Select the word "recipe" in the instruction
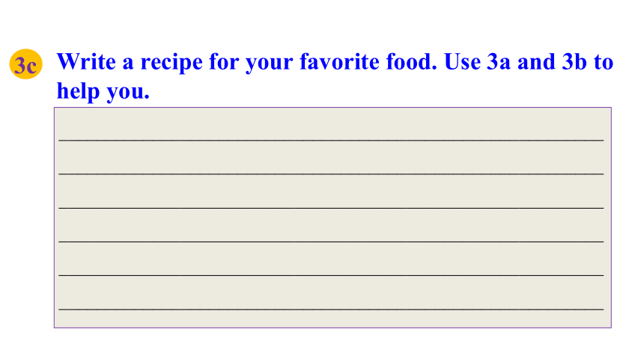The width and height of the screenshot is (644, 362). pyautogui.click(x=171, y=63)
